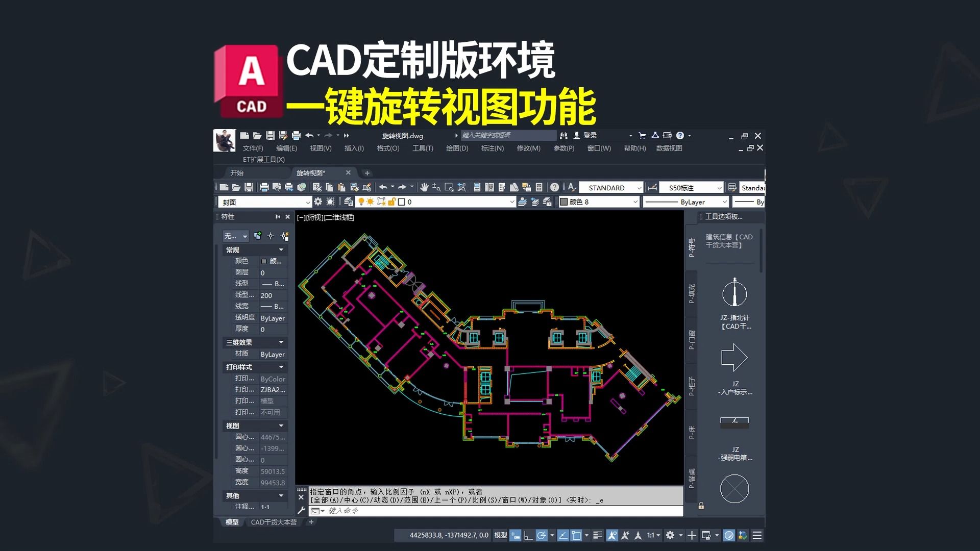The height and width of the screenshot is (551, 980).
Task: Click the Autodesk App Store cart icon
Action: [x=642, y=136]
